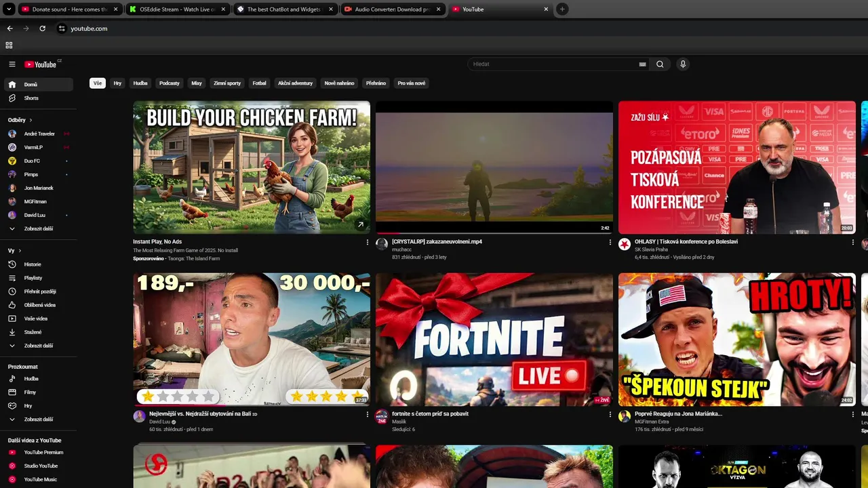Viewport: 868px width, 488px height.
Task: Expand subscriptions with Zobrazit další
Action: point(39,228)
